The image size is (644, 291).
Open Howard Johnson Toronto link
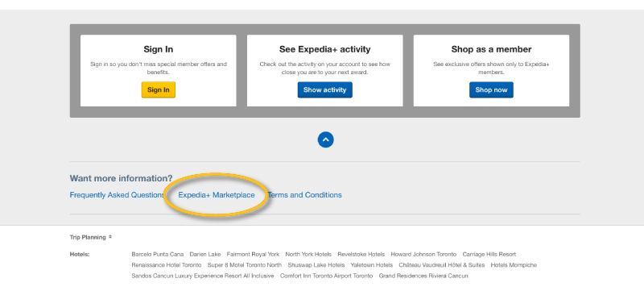423,255
